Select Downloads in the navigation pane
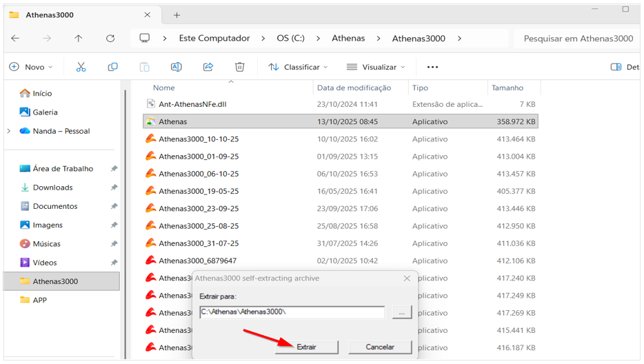Viewport: 644px width, 364px height. tap(52, 188)
